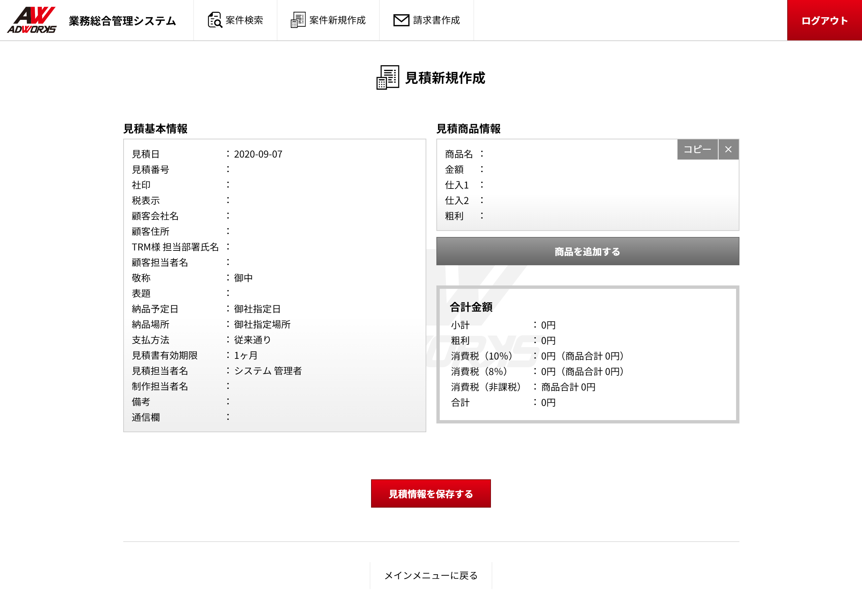The width and height of the screenshot is (862, 616).
Task: Click the 案件新規作成 document icon
Action: tap(298, 20)
